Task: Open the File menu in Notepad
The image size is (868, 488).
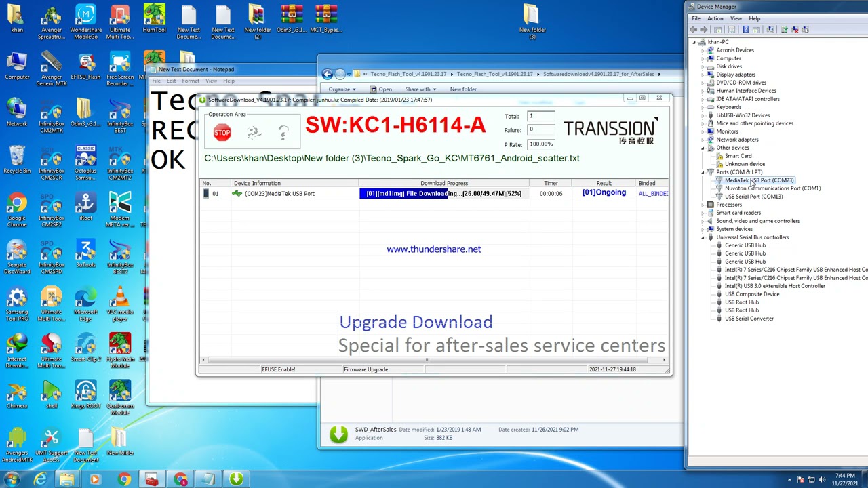Action: coord(156,81)
